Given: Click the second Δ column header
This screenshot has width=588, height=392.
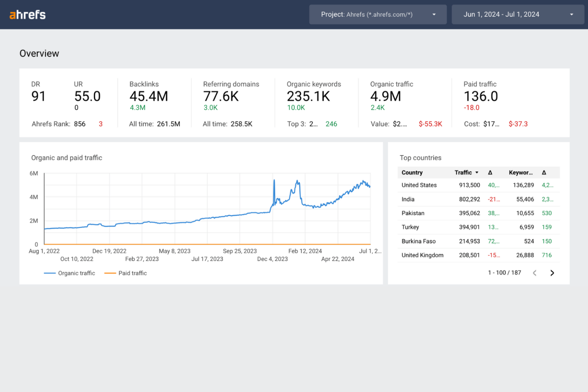Looking at the screenshot, I should click(x=544, y=172).
